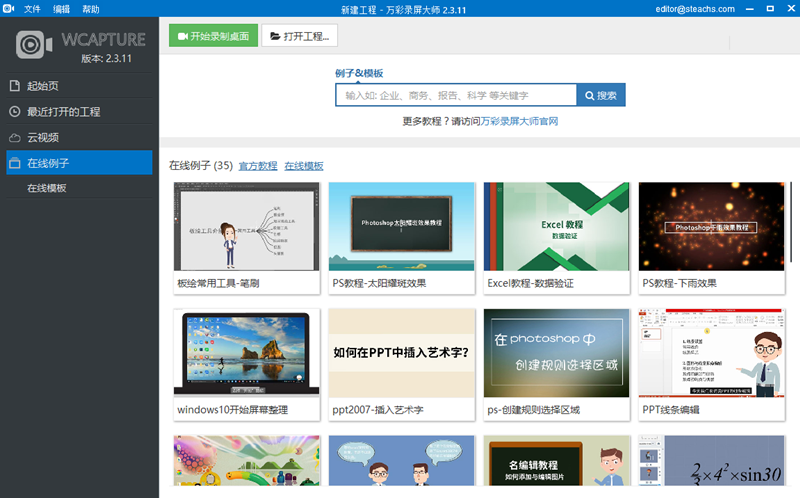Open the 万彩录屏大师官网 link
The image size is (800, 498).
pyautogui.click(x=519, y=121)
